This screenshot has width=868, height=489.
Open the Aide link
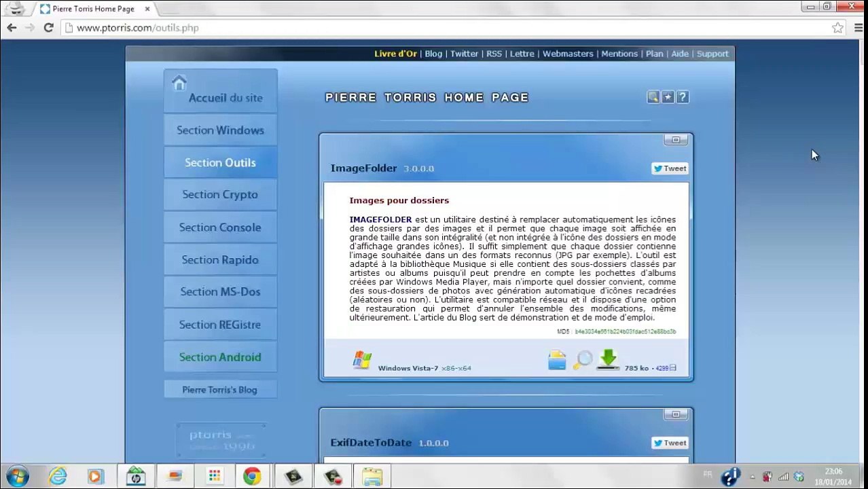tap(680, 54)
